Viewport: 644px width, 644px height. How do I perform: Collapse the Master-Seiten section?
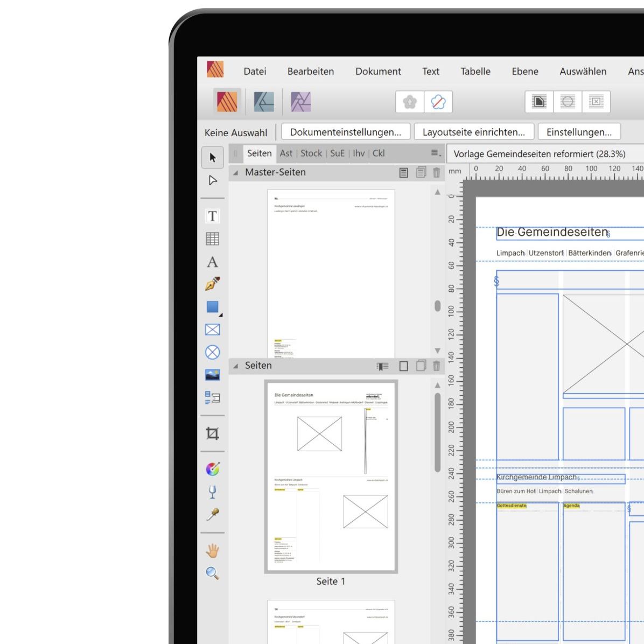236,173
